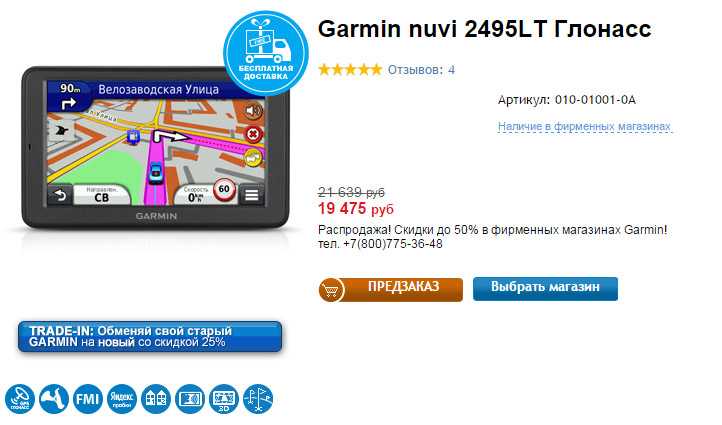Click the ПРЕДЗАКАЗ preorder button
The height and width of the screenshot is (425, 722).
[390, 290]
